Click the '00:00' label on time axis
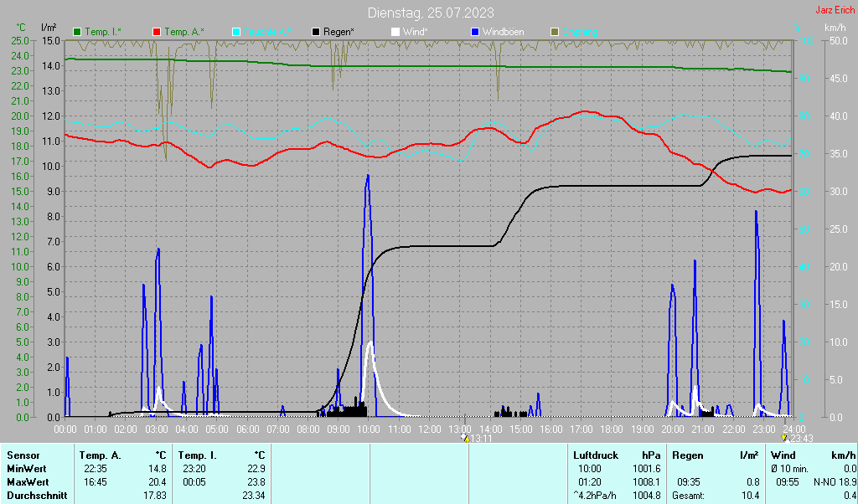The height and width of the screenshot is (504, 858). pos(65,429)
